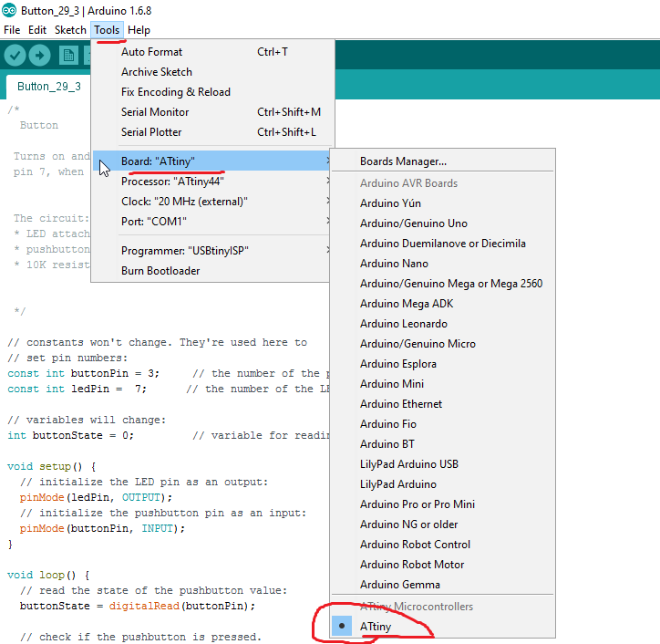Click the Verify checkmark toolbar icon

tap(15, 55)
